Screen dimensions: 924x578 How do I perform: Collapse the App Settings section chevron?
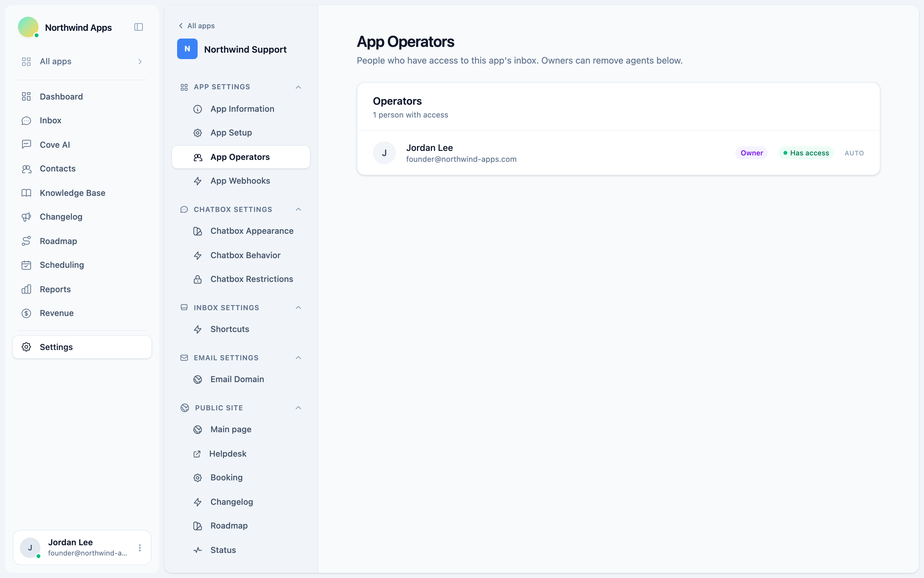click(298, 87)
